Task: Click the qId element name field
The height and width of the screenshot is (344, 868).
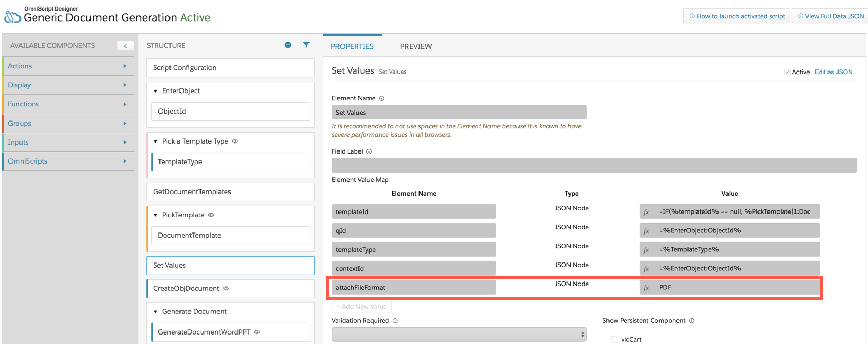Action: tap(414, 231)
